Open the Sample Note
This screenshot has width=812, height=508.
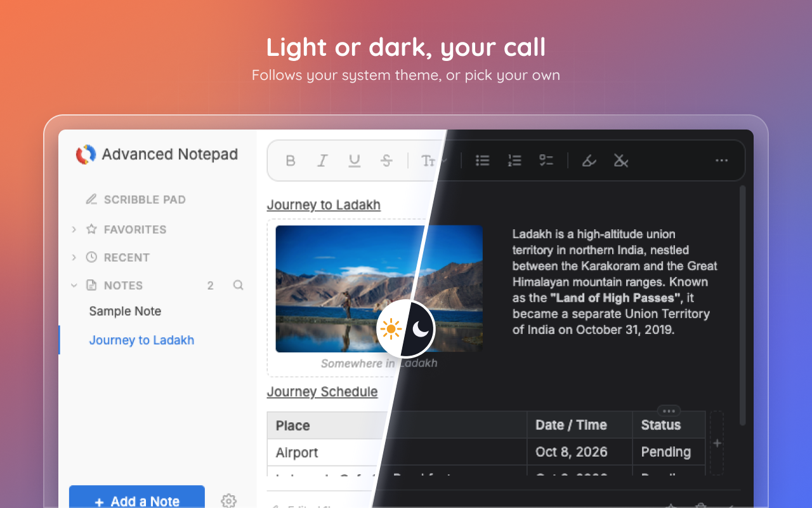125,311
